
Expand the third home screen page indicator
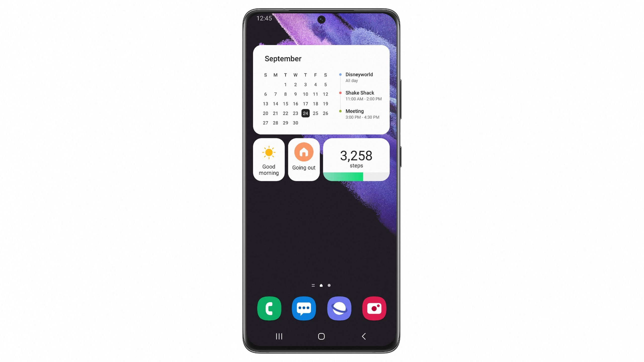329,285
